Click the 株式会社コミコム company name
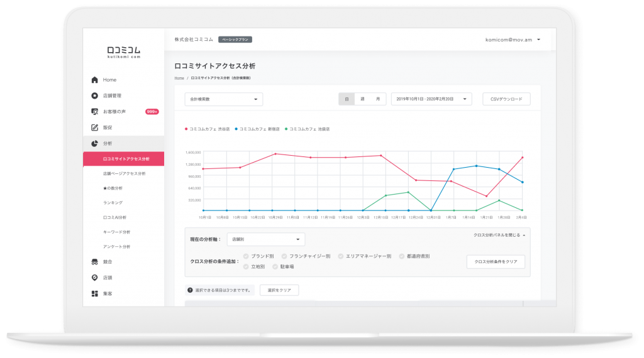644x358 pixels. (x=194, y=40)
